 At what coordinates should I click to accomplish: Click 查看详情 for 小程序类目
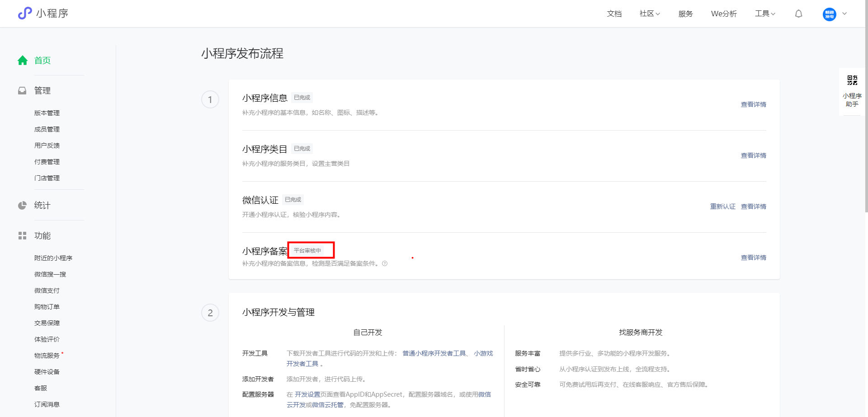point(753,155)
